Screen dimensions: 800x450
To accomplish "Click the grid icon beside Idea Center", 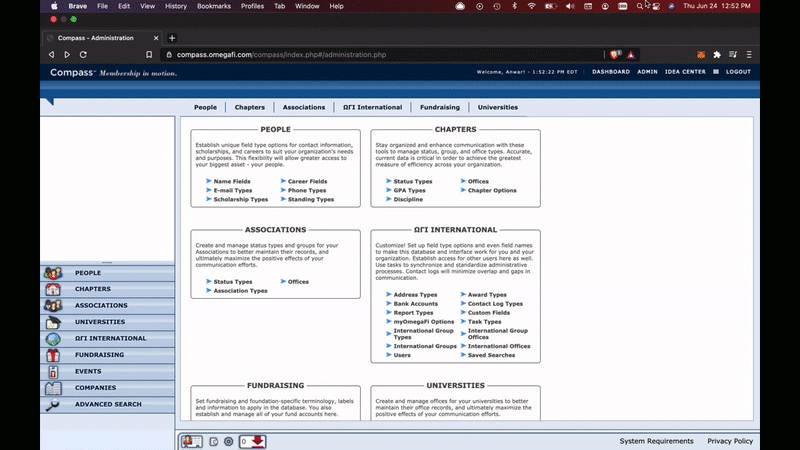I will 716,72.
